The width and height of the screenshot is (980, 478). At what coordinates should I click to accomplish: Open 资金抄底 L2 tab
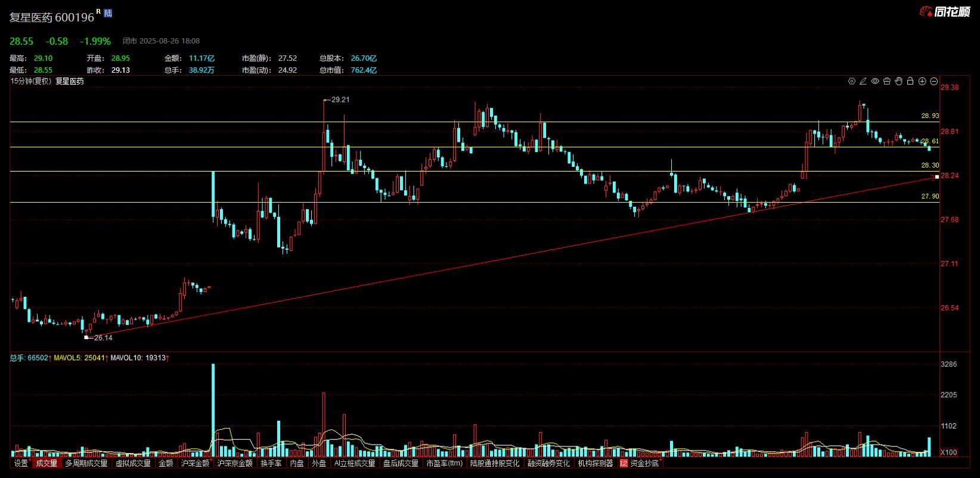click(641, 463)
